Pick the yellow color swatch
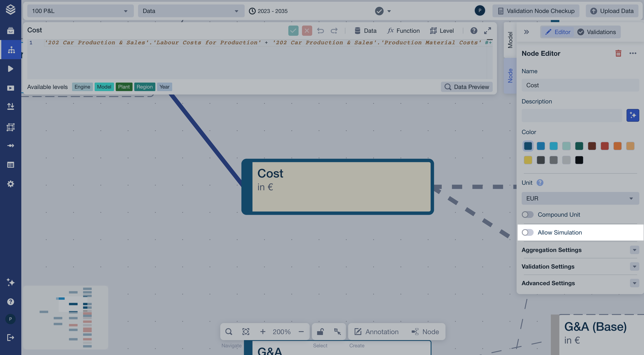Image resolution: width=644 pixels, height=355 pixels. pyautogui.click(x=528, y=160)
